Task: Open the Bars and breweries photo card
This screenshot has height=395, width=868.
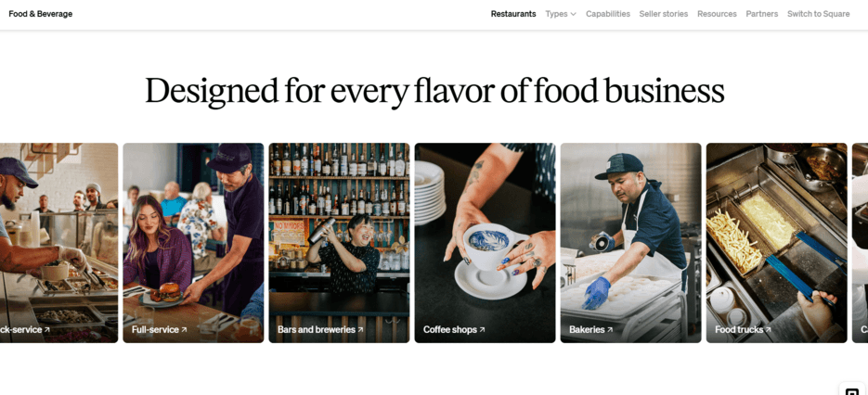Action: tap(340, 243)
